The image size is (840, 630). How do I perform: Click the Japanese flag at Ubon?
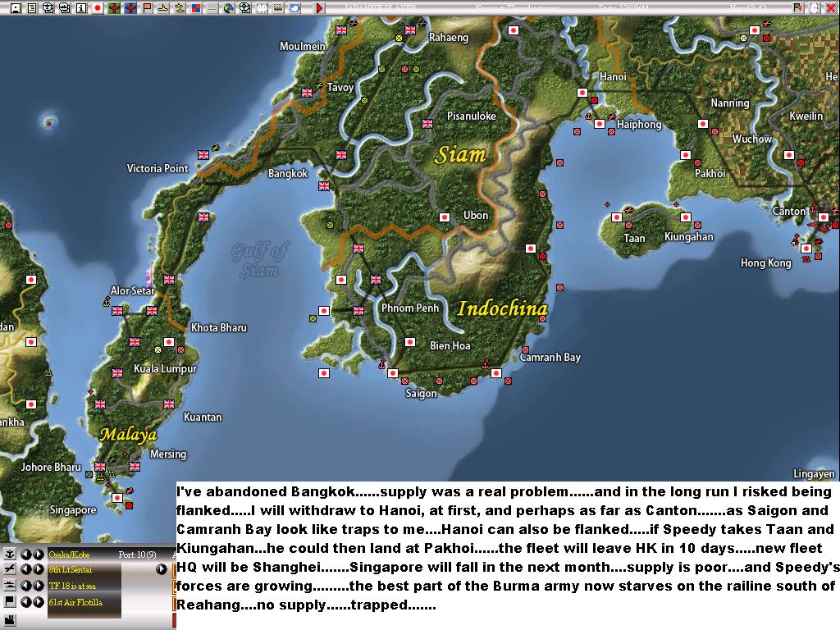coord(444,217)
